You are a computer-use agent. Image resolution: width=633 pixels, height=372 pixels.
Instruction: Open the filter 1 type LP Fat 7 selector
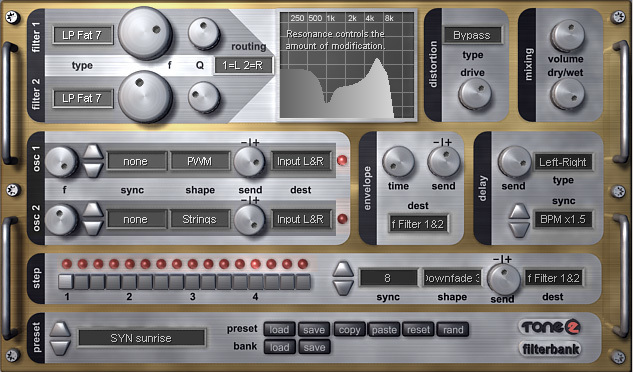83,35
